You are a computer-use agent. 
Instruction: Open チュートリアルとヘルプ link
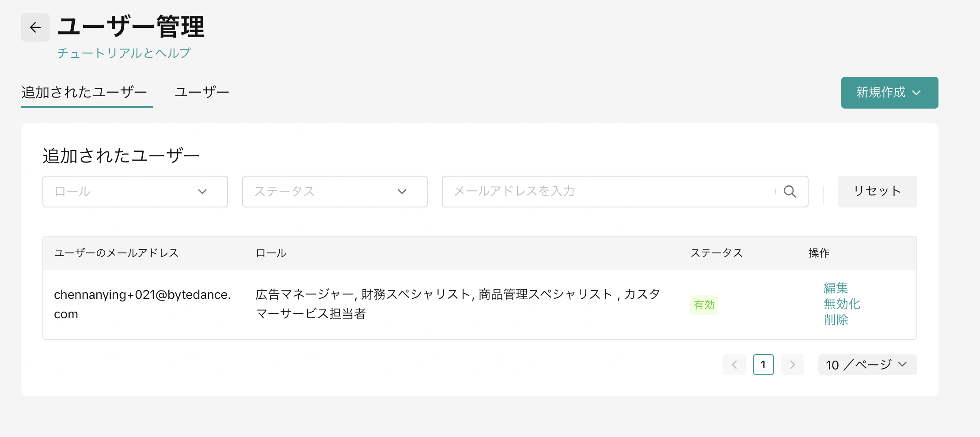(124, 53)
